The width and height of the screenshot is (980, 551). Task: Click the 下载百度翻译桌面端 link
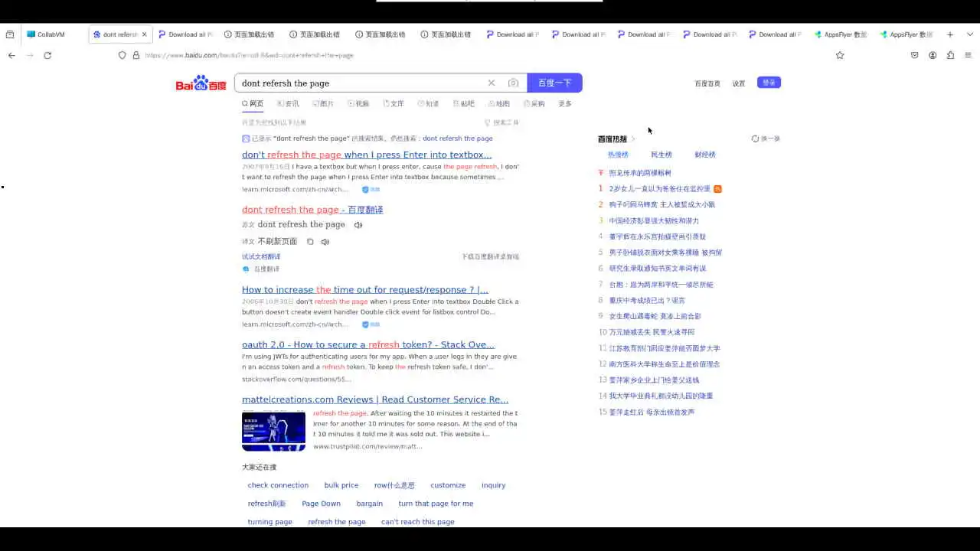(x=491, y=256)
